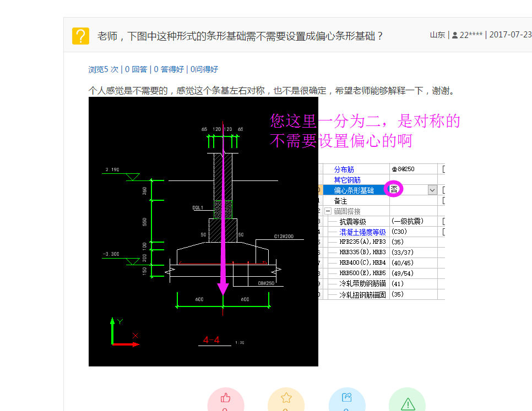The image size is (532, 411).
Task: Click the 抗震等级 property label
Action: [352, 222]
